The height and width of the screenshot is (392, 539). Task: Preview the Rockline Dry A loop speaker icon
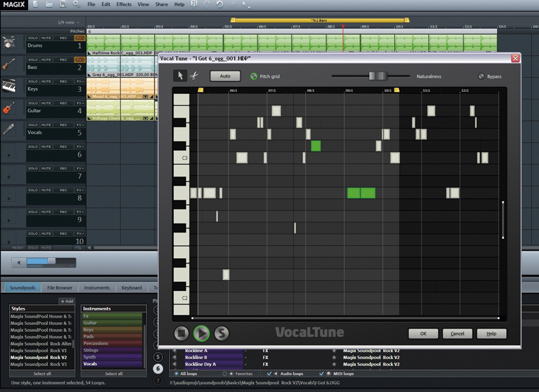(x=174, y=364)
